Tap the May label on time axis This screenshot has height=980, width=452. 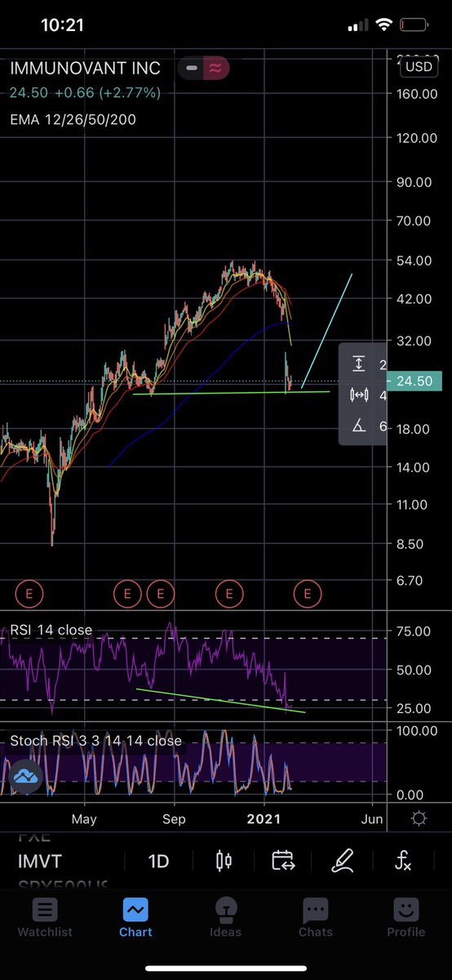pos(84,818)
